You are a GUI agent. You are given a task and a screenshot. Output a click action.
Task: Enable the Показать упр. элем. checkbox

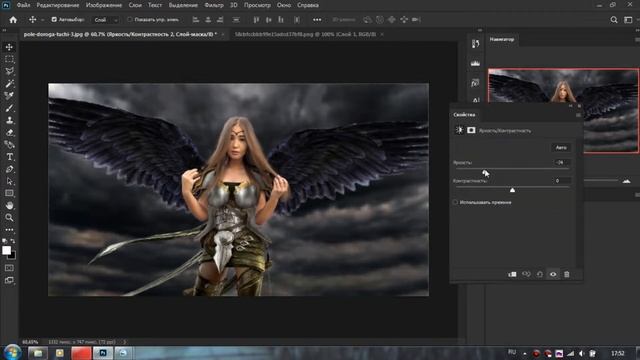[129, 20]
